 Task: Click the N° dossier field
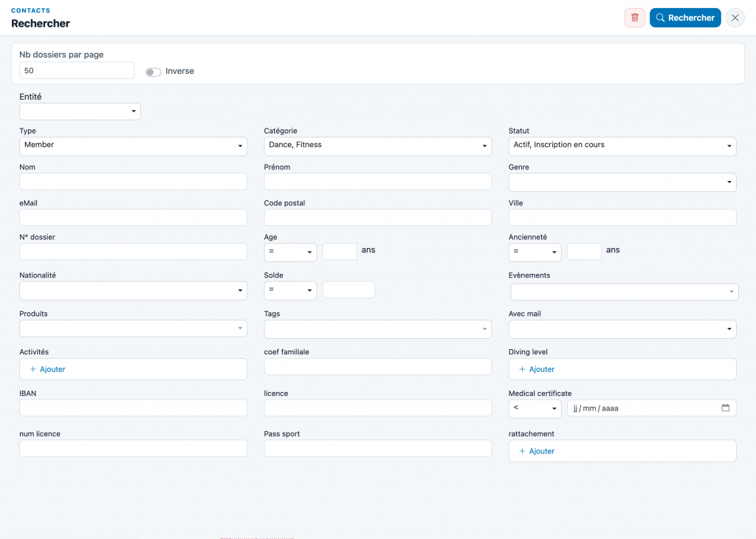point(133,251)
